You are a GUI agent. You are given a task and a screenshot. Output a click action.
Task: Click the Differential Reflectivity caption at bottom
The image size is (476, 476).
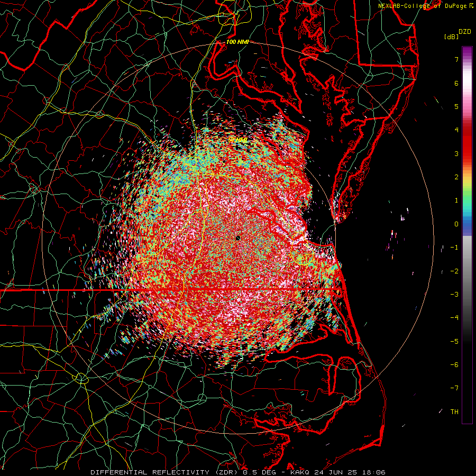238,472
